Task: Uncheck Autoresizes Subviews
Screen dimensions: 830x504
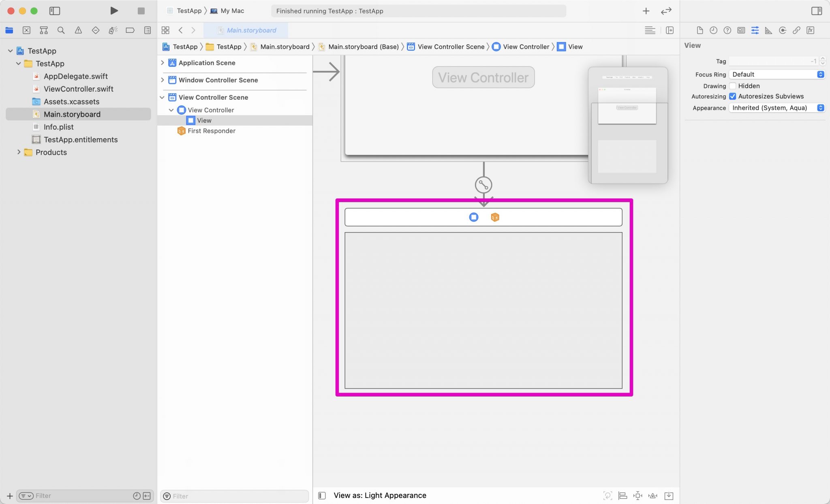Action: tap(733, 96)
